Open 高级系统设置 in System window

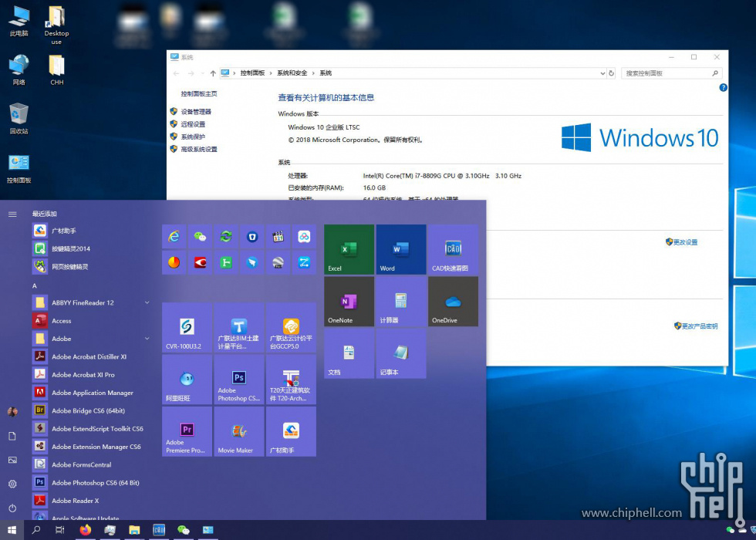click(x=199, y=149)
